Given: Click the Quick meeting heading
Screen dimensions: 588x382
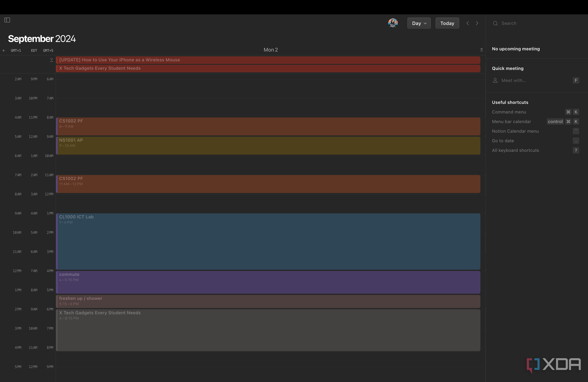Looking at the screenshot, I should click(508, 69).
